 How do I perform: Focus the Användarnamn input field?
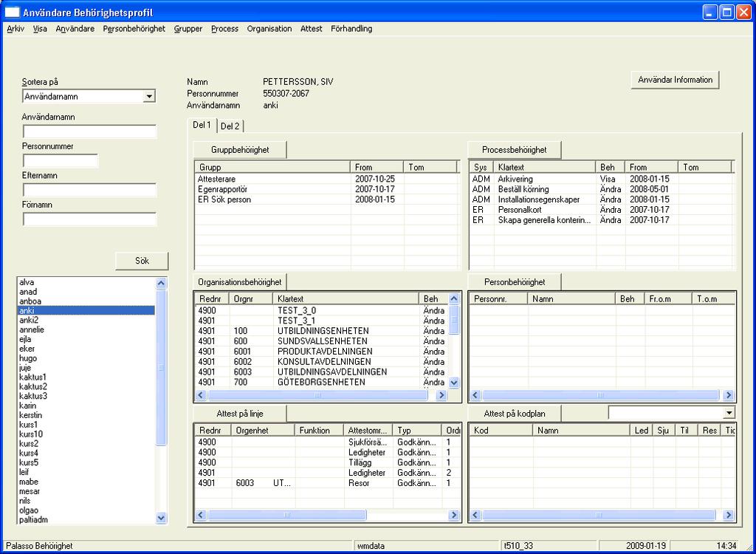point(89,131)
